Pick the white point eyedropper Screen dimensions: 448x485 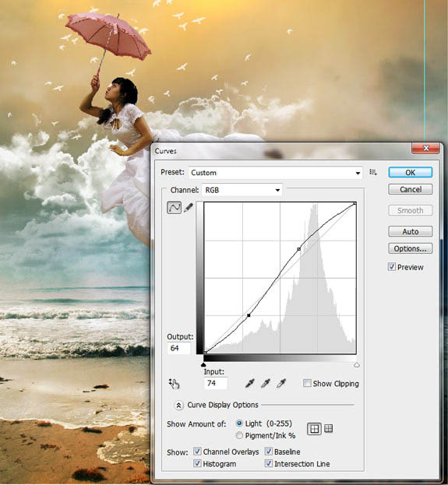click(x=281, y=383)
